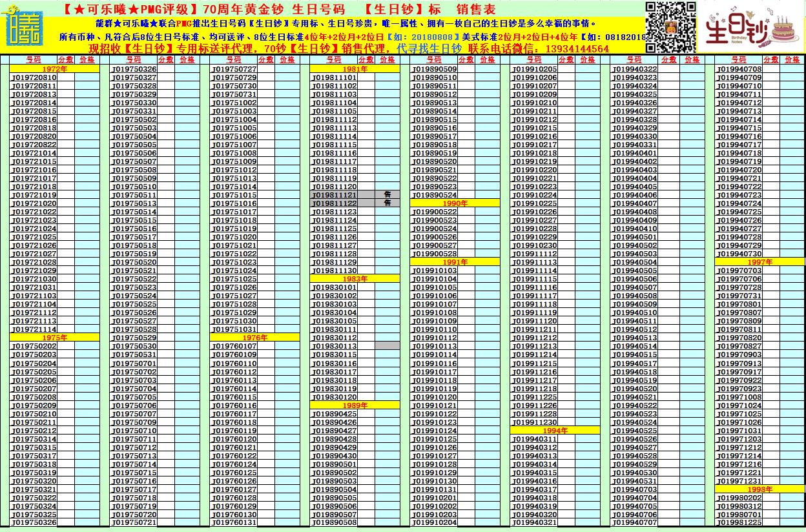806x532 pixels.
Task: Select the 1991年 year header
Action: pos(455,262)
